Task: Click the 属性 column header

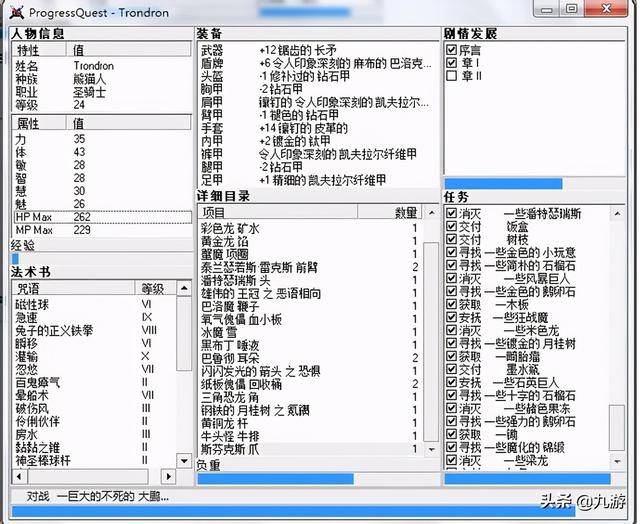Action: [40, 123]
